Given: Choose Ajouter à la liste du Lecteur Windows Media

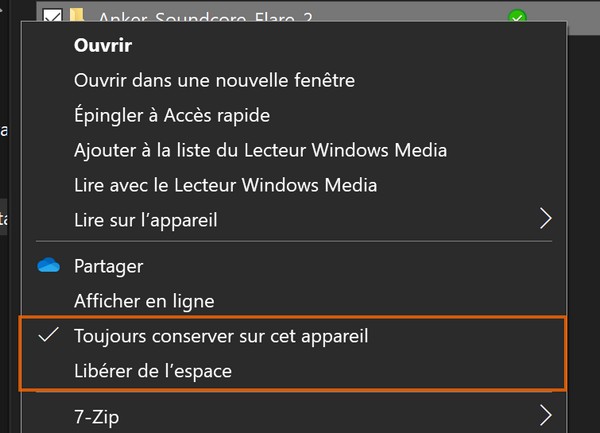Looking at the screenshot, I should (x=260, y=151).
